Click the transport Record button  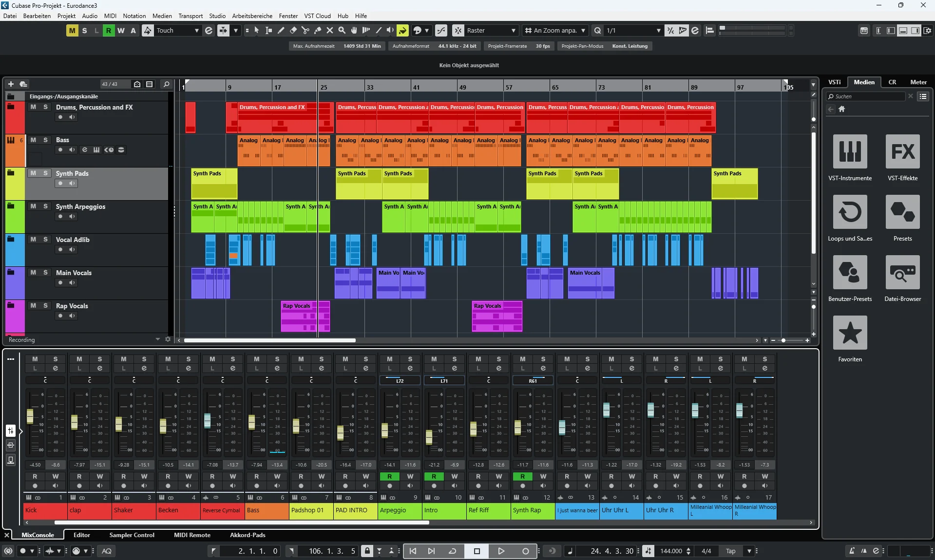pyautogui.click(x=525, y=551)
